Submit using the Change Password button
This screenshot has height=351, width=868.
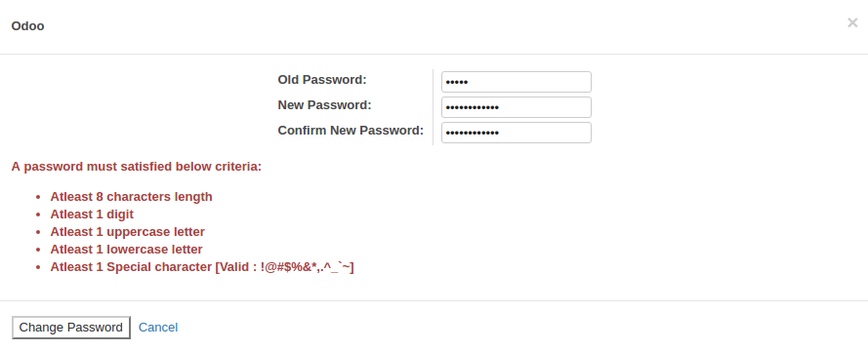71,328
